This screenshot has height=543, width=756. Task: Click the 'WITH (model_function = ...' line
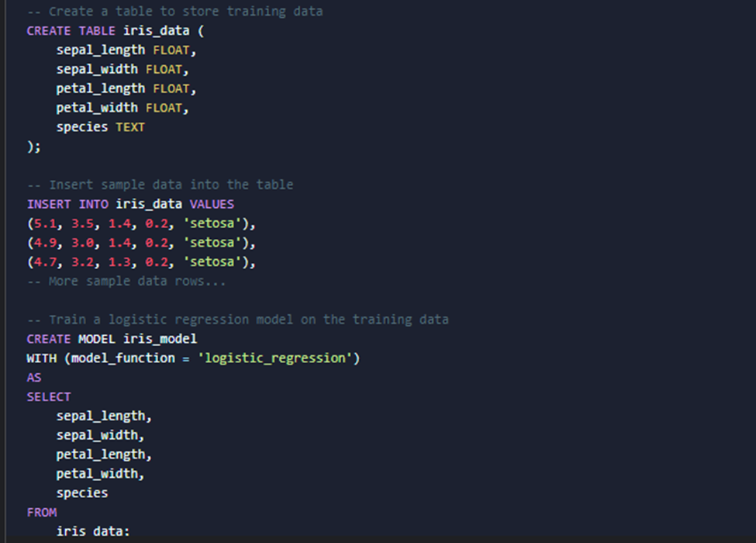[x=193, y=358]
